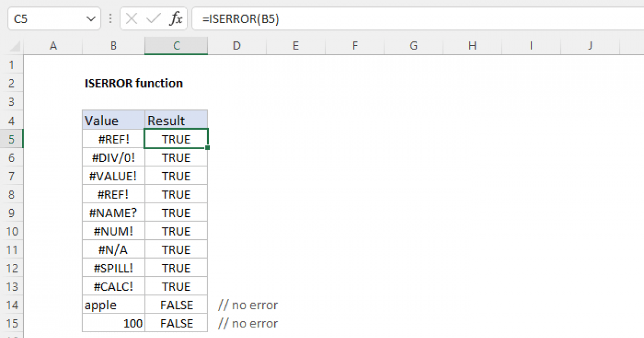This screenshot has width=644, height=338.
Task: Click the cell containing apple
Action: [113, 305]
